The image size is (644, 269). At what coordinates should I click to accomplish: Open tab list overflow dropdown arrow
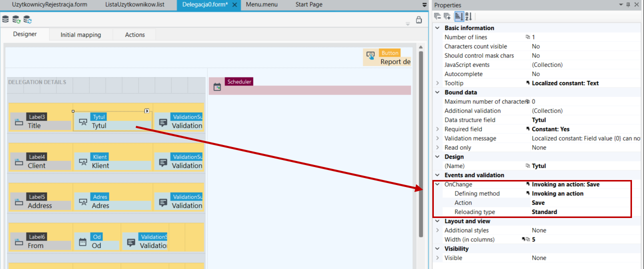425,4
